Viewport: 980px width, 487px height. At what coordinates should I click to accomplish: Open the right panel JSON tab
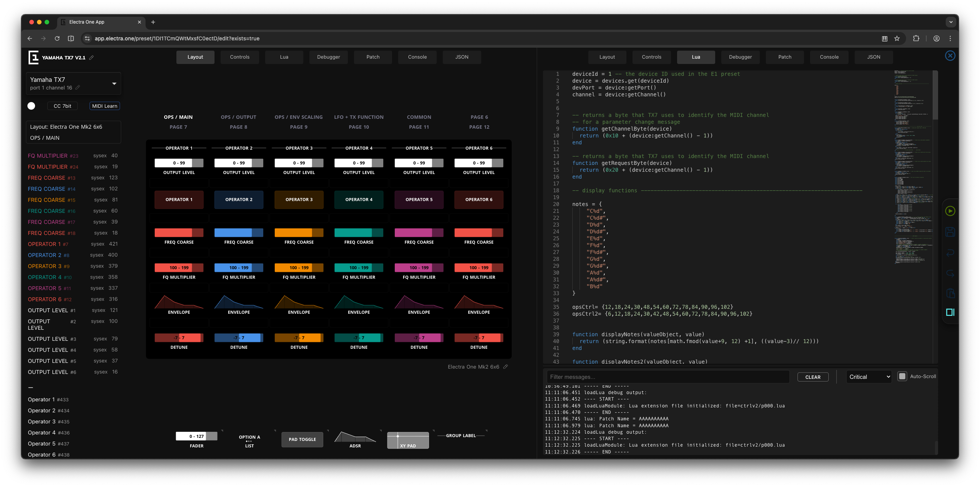pyautogui.click(x=874, y=57)
